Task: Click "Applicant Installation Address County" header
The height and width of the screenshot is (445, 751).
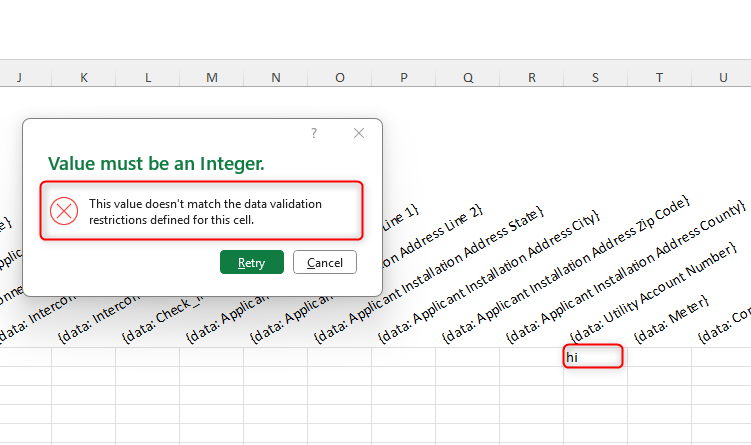Action: (626, 272)
